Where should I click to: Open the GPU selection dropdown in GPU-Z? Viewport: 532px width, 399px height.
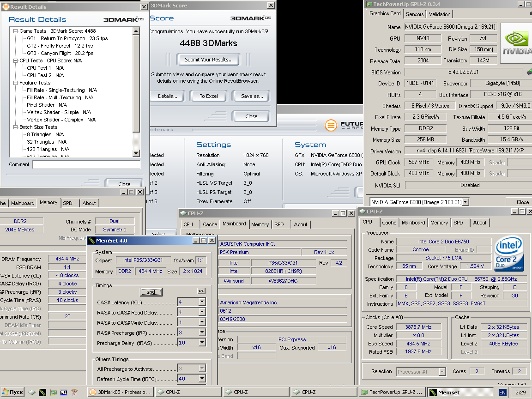tap(465, 202)
